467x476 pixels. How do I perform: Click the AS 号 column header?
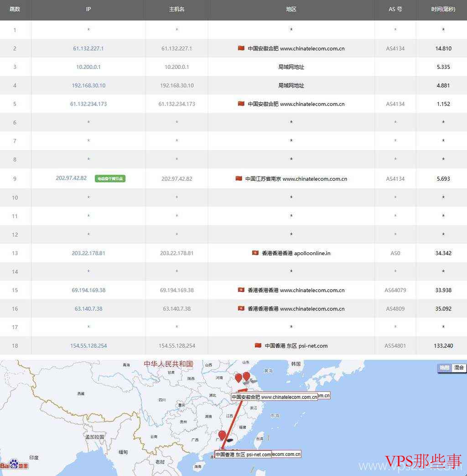(395, 10)
